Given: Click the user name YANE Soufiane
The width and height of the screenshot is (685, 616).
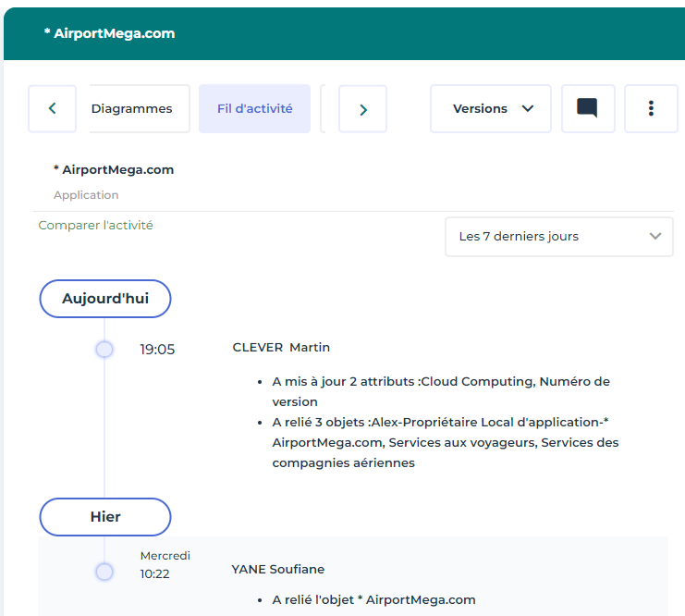Looking at the screenshot, I should click(277, 569).
